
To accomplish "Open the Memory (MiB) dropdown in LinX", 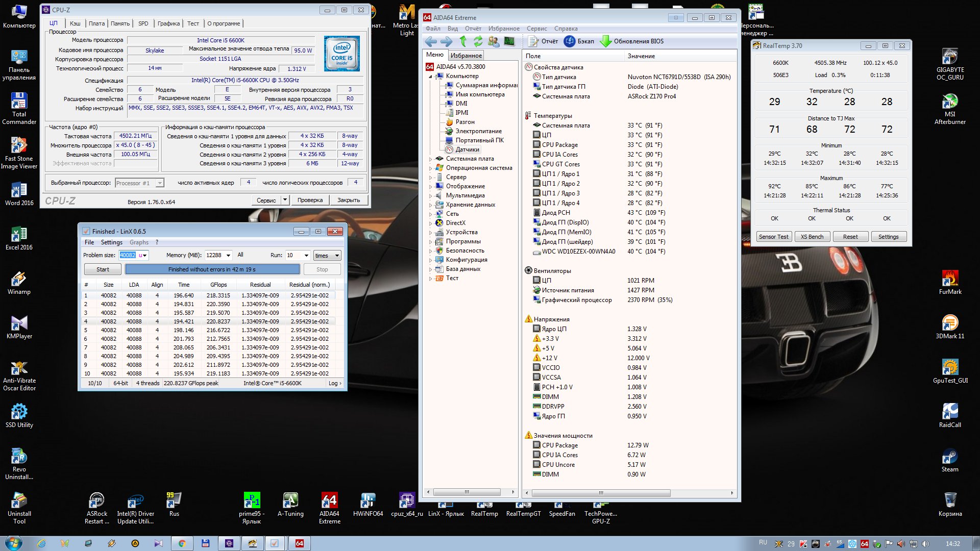I will (x=228, y=256).
